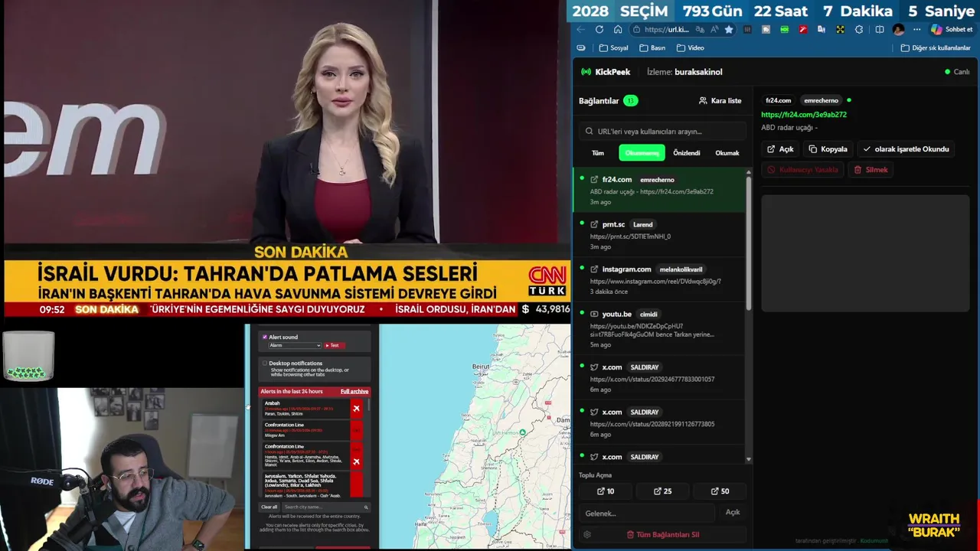Open the Video bookmarks folder
The height and width of the screenshot is (551, 980).
[x=690, y=47]
